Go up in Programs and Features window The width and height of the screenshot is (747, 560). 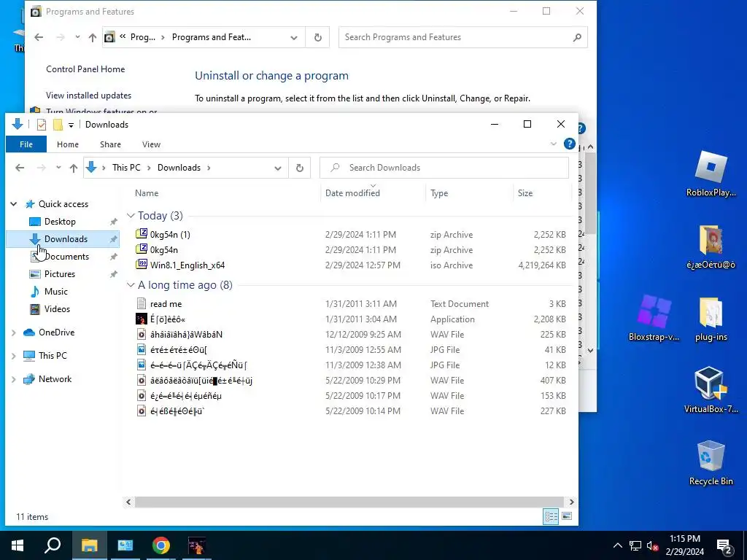pyautogui.click(x=93, y=37)
